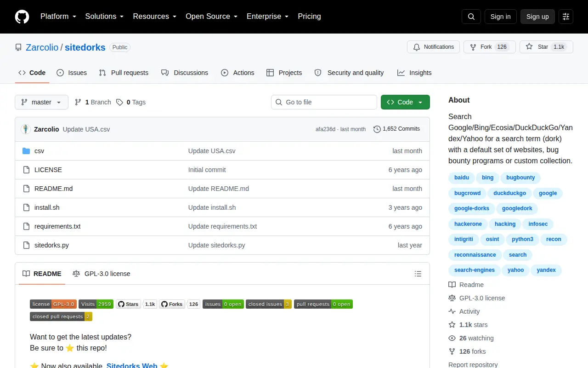Click the sidebar Activity pulse icon
Viewport: 588px width, 368px height.
[452, 311]
